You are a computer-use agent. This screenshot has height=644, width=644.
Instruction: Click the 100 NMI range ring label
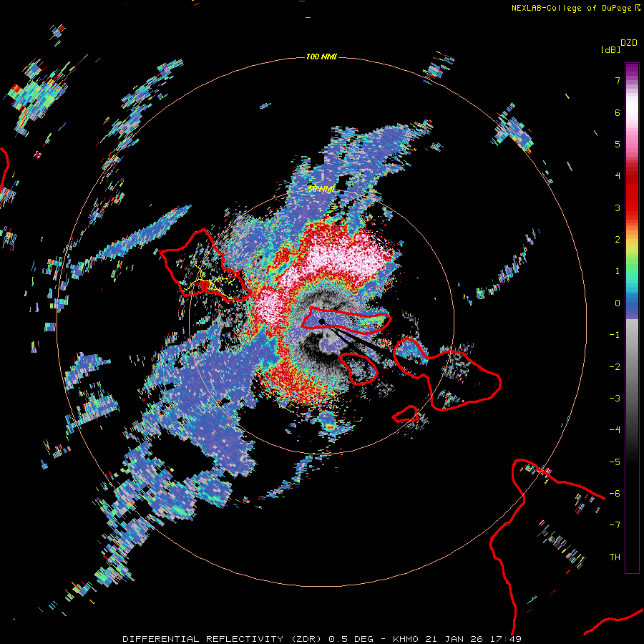tap(321, 57)
